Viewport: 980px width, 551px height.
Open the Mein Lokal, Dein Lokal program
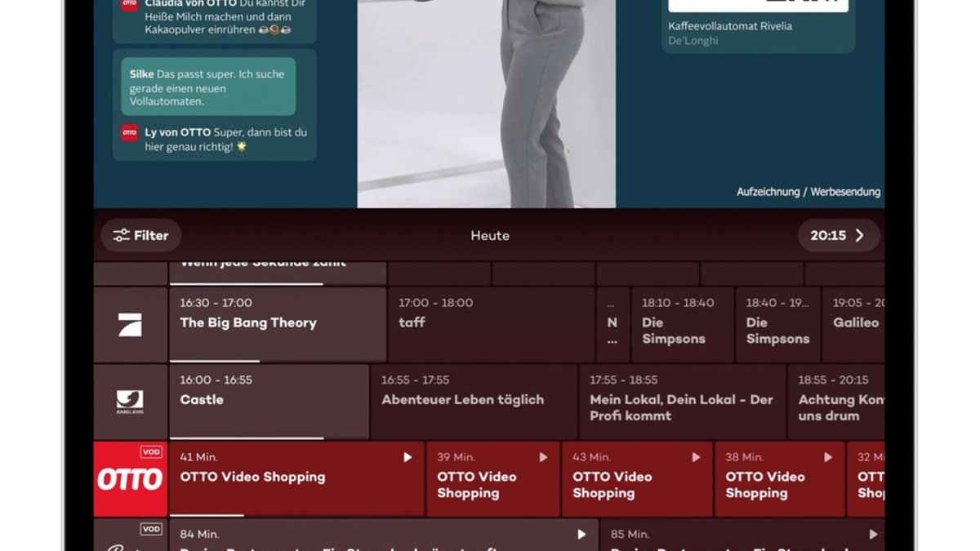pos(682,400)
